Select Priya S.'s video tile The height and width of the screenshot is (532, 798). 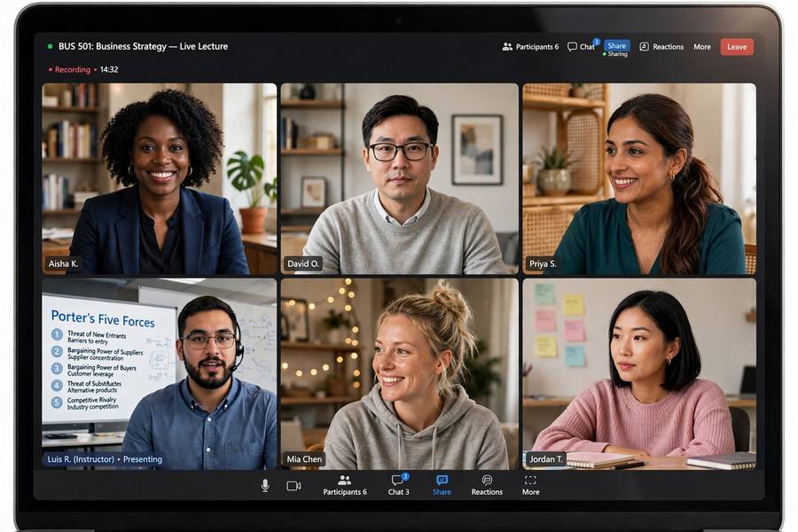[x=639, y=179]
